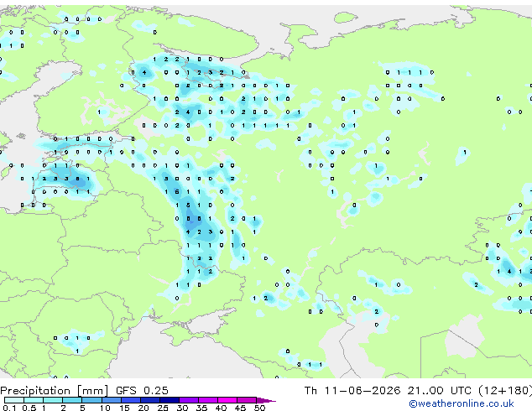Click the '50' legend scale label

coord(259,408)
